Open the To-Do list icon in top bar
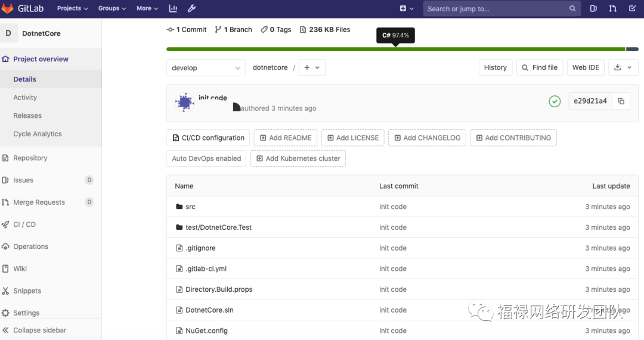This screenshot has height=340, width=644. click(633, 8)
